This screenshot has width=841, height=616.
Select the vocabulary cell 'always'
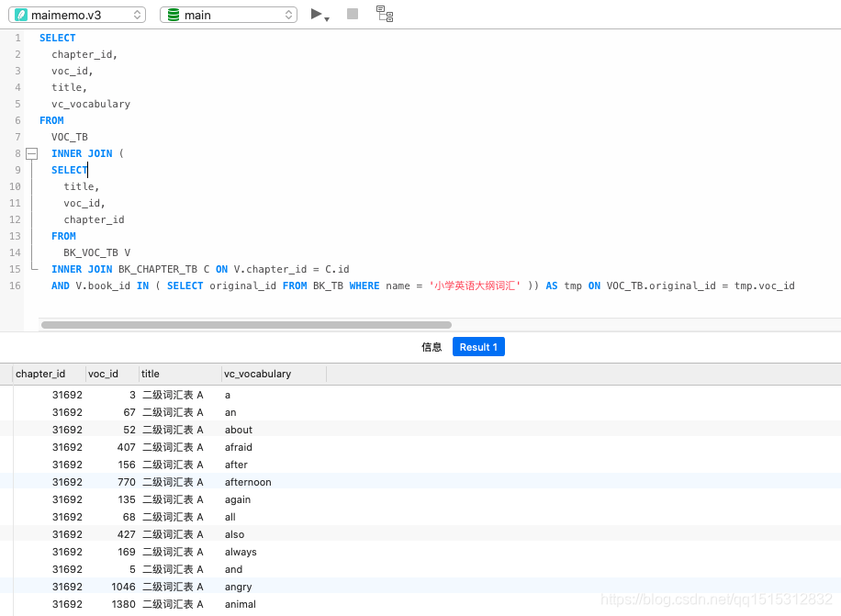241,552
